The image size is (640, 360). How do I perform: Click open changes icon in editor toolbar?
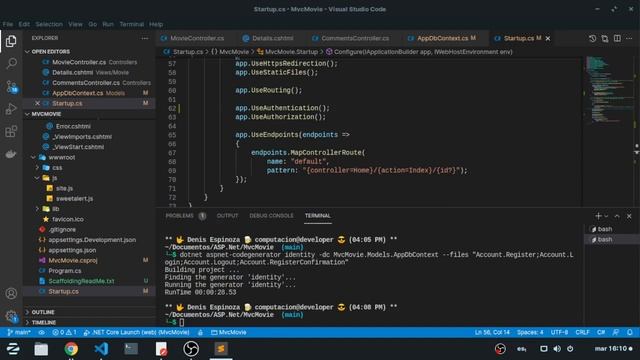coord(604,38)
